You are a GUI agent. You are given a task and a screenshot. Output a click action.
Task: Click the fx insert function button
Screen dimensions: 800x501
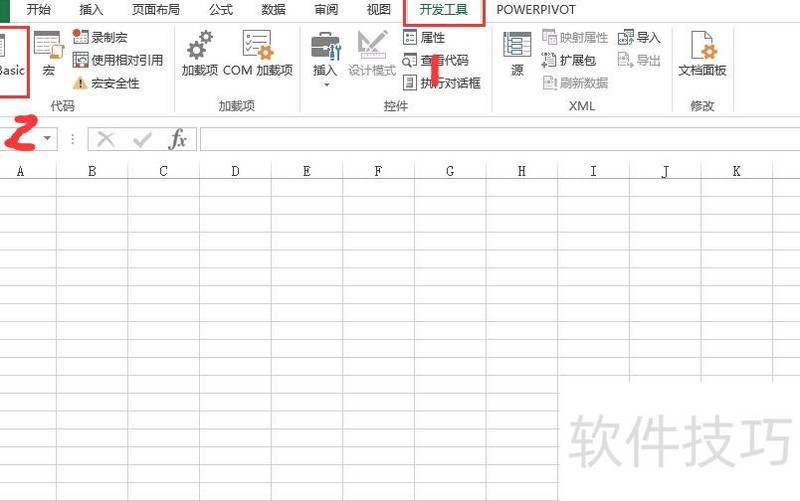pos(178,139)
